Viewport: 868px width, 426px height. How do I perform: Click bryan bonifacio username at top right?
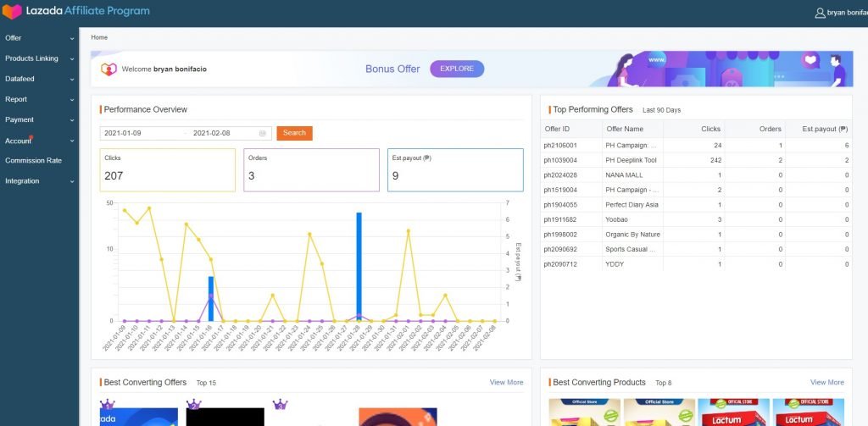847,13
